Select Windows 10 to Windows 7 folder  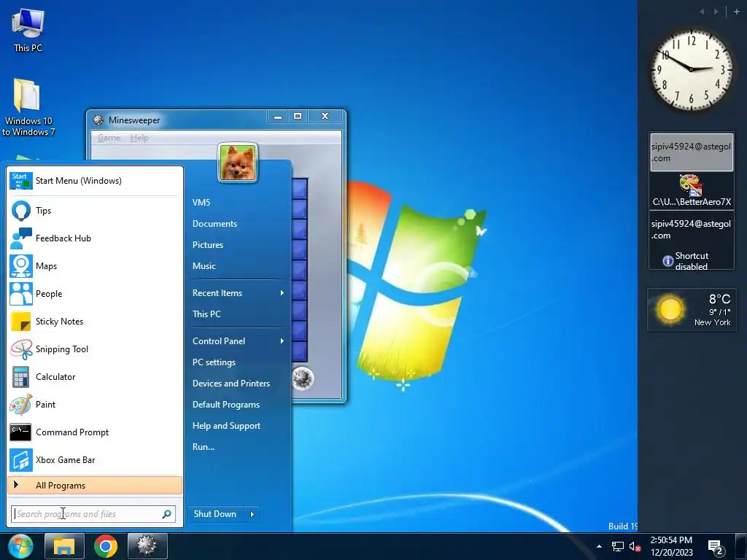point(28,108)
